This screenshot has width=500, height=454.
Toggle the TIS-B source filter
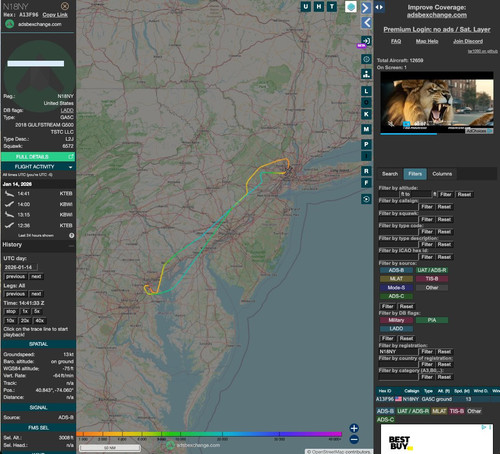[x=432, y=279]
